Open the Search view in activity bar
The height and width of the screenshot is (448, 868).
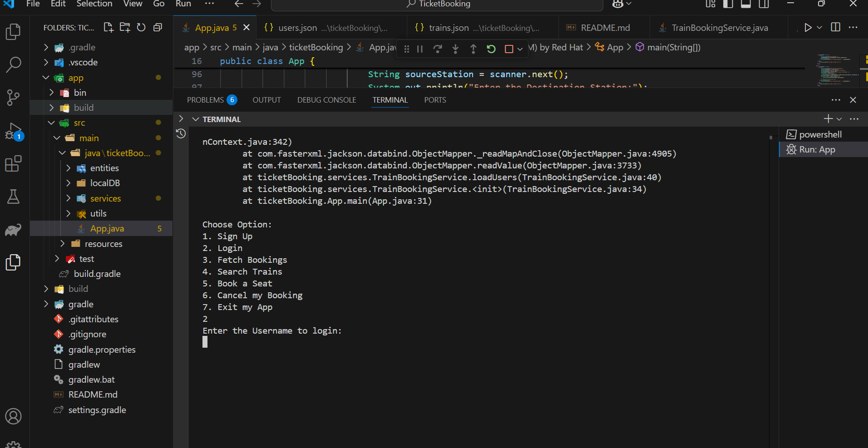13,64
